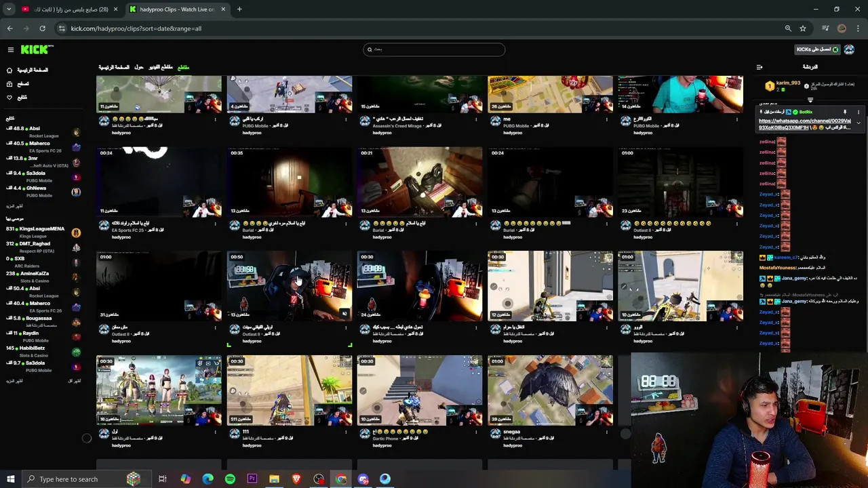
Task: Reload the Kick page
Action: tap(42, 28)
